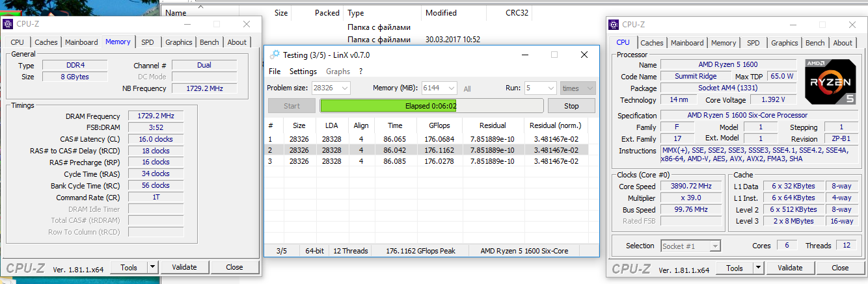Open the Caches tab in the left CPU-Z window
Viewport: 868px width, 284px height.
[46, 42]
